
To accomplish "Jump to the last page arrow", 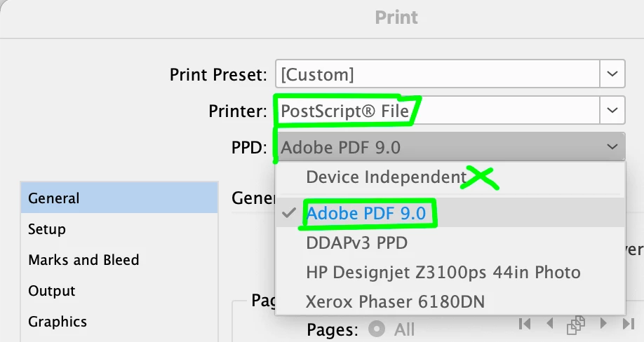I will 628,324.
